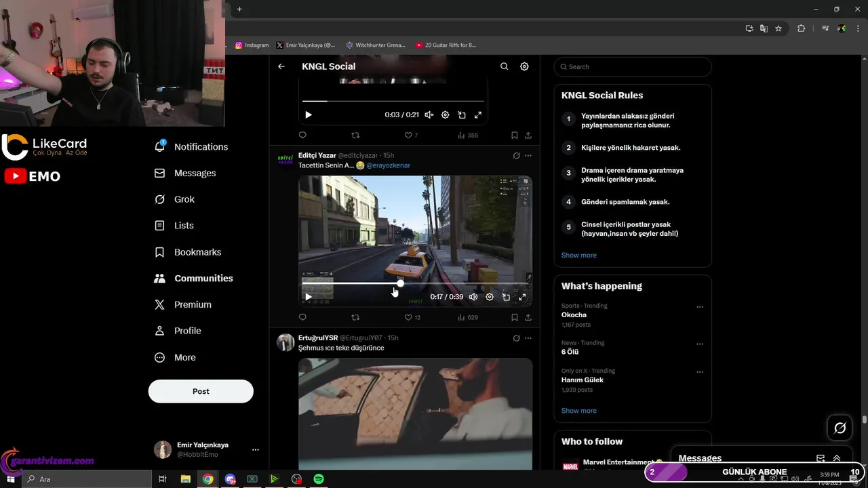The image size is (868, 488).
Task: Open Messages in sidebar
Action: click(x=185, y=173)
